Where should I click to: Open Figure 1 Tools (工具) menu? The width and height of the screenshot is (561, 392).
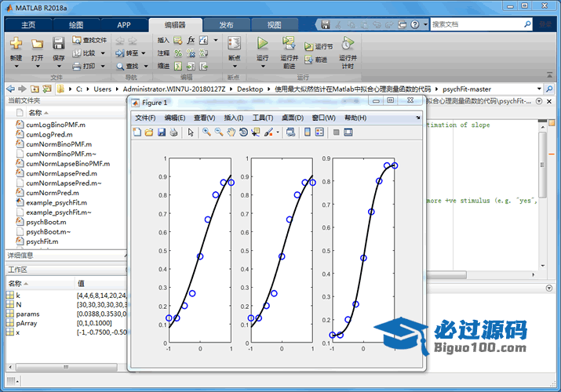tap(263, 118)
